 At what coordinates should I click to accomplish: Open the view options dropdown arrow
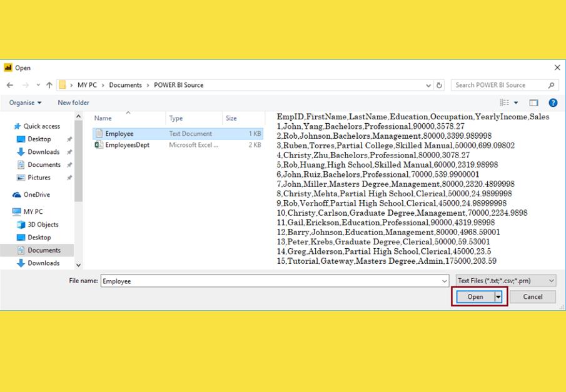(516, 103)
